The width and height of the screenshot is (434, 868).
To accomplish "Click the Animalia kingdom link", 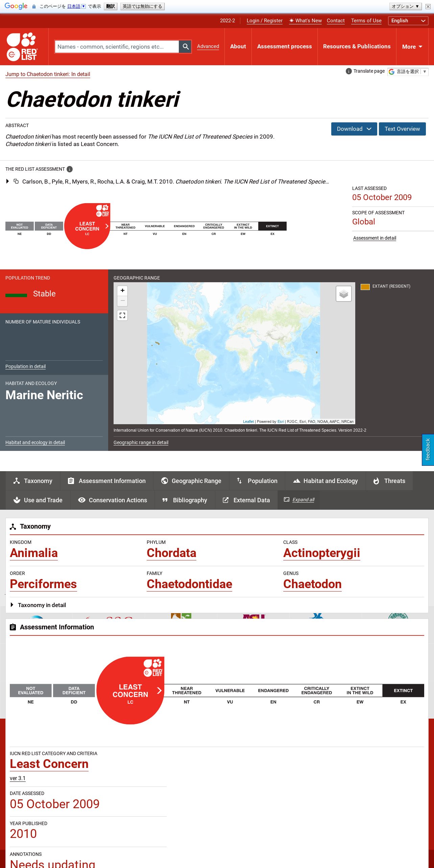I will (34, 553).
